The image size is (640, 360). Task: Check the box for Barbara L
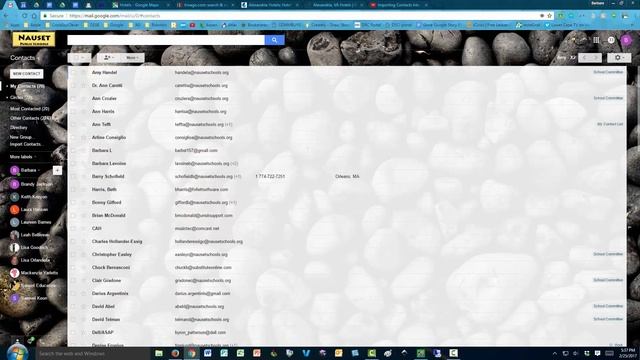click(x=73, y=151)
